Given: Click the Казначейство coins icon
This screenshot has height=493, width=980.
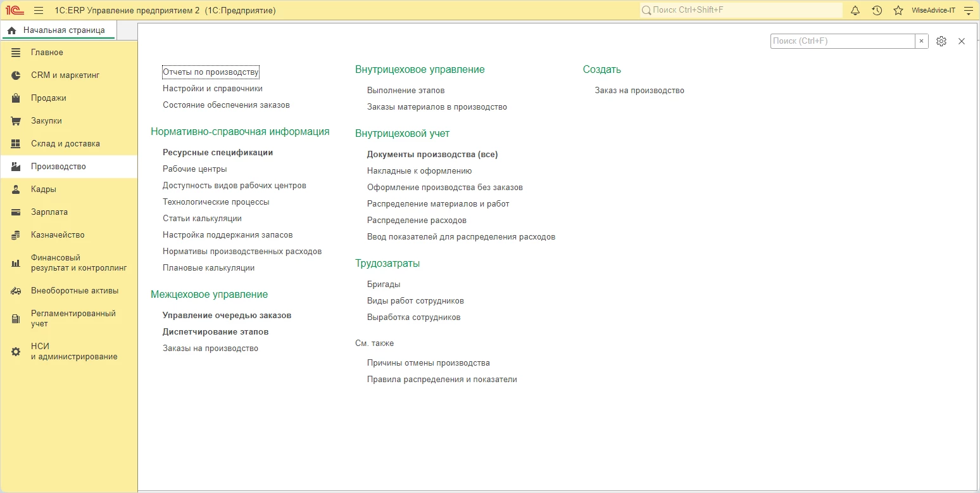Looking at the screenshot, I should point(16,235).
